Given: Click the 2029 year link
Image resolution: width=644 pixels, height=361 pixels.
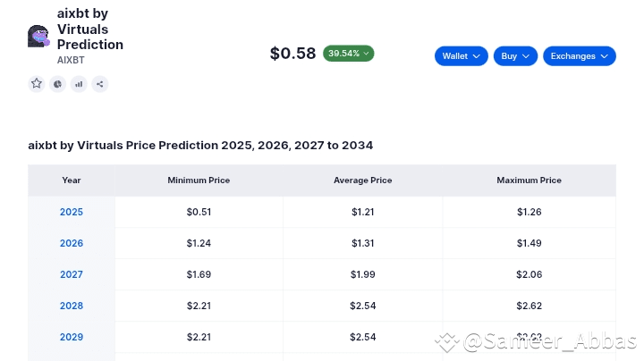Looking at the screenshot, I should pyautogui.click(x=72, y=337).
